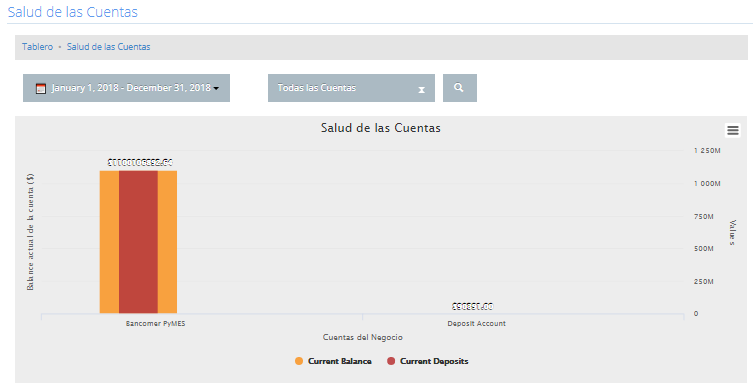Viewport: 753px width, 389px height.
Task: Click the page heading Salud de las Cuentas
Action: (x=73, y=12)
